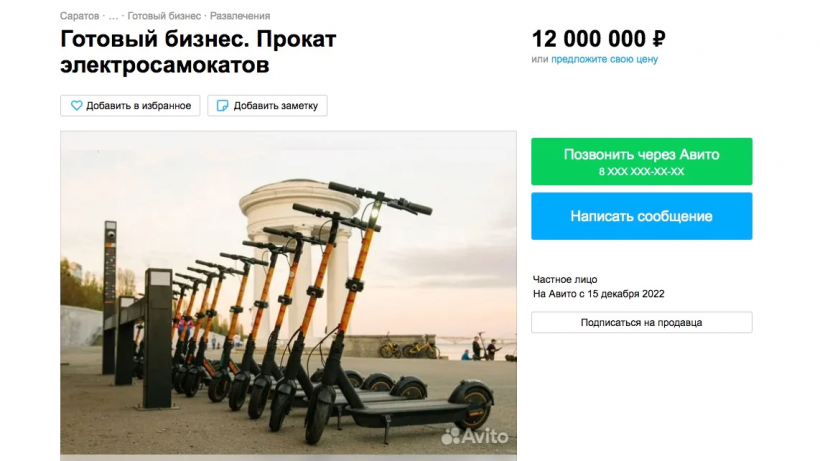820x461 pixels.
Task: Expand the collapsed '…' breadcrumb
Action: pos(113,16)
